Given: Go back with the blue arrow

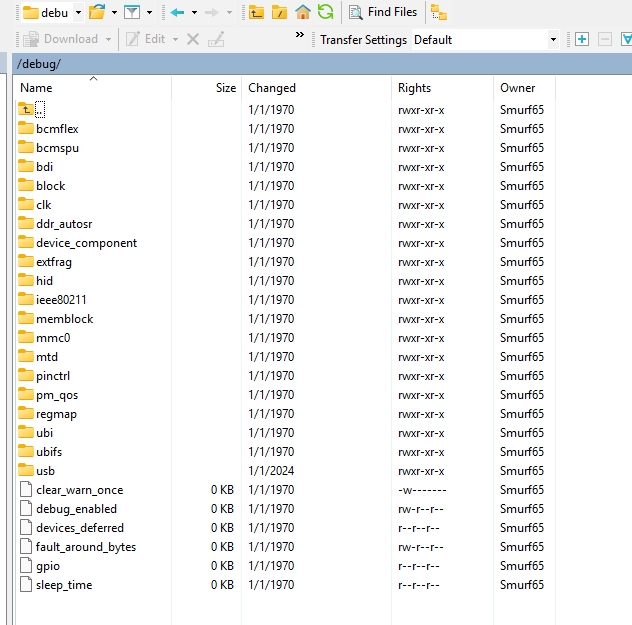Looking at the screenshot, I should (177, 12).
